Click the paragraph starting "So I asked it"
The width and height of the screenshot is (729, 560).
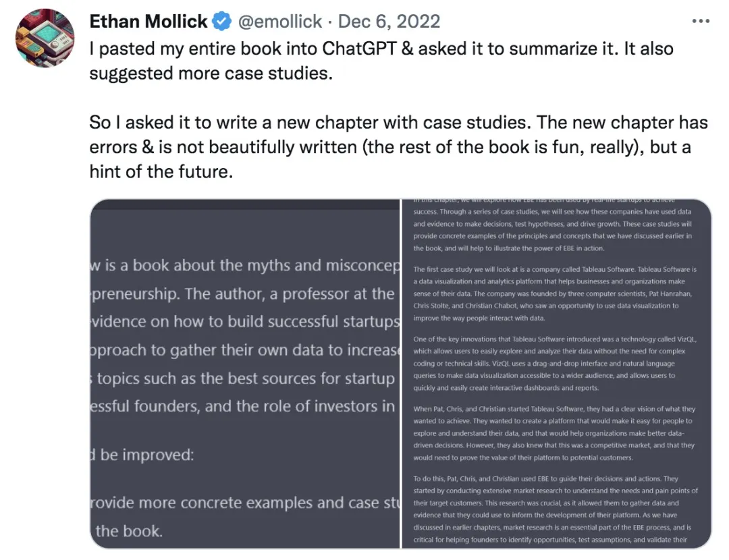[x=398, y=147]
